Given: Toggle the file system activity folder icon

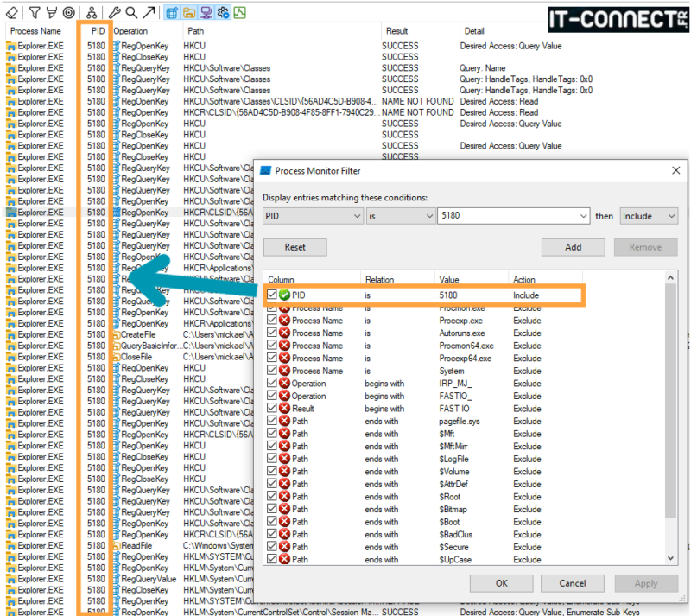Looking at the screenshot, I should coord(188,12).
